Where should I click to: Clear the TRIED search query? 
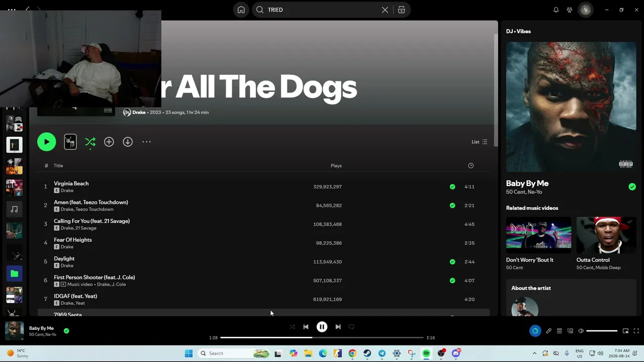(385, 10)
